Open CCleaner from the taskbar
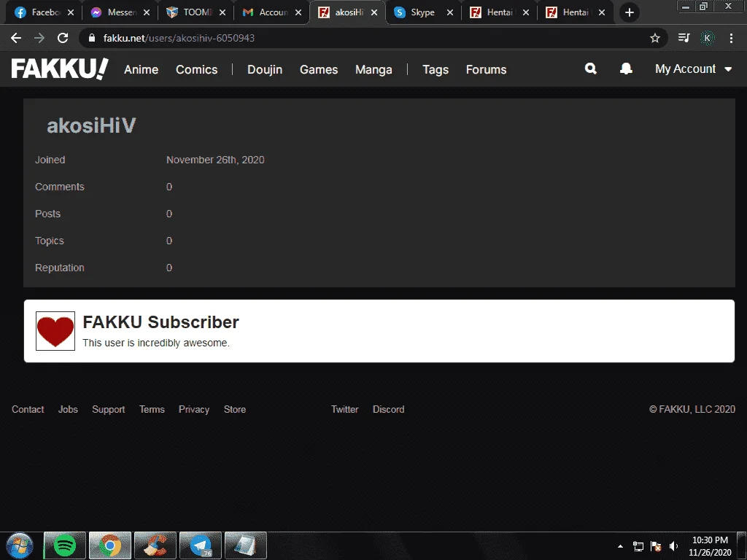747x560 pixels. [155, 545]
